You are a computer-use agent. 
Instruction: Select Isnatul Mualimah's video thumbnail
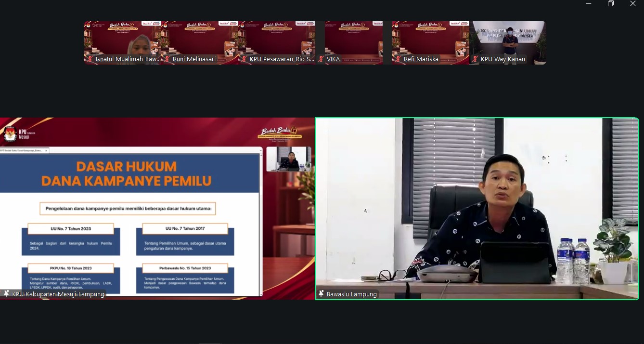(x=123, y=43)
